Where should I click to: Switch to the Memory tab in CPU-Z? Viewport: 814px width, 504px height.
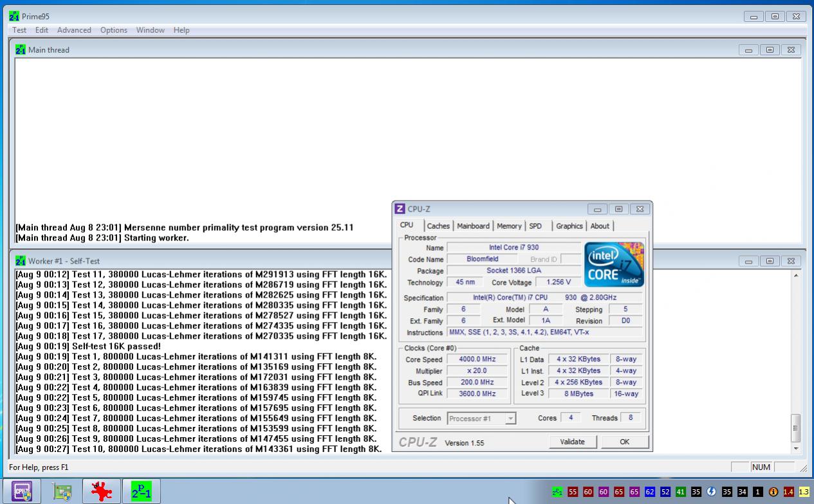509,226
